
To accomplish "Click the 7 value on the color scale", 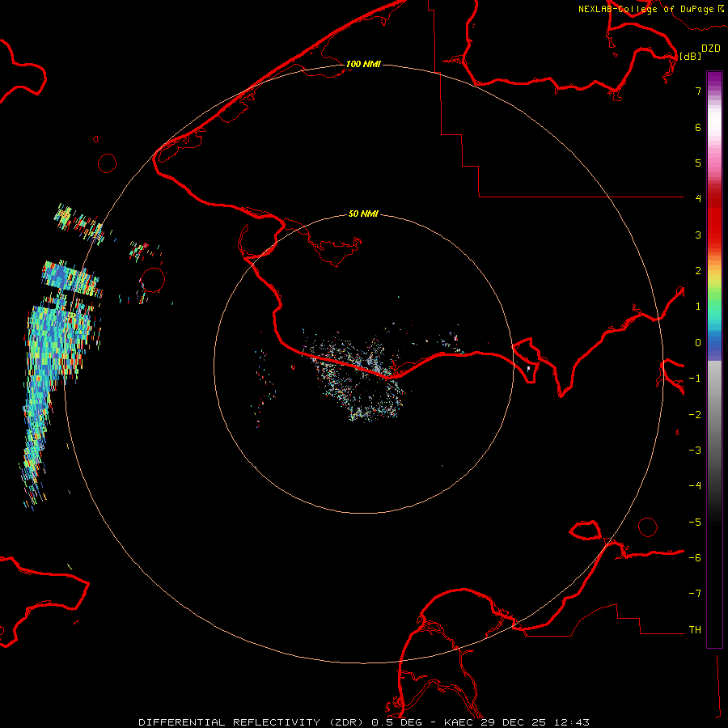I will pyautogui.click(x=698, y=91).
